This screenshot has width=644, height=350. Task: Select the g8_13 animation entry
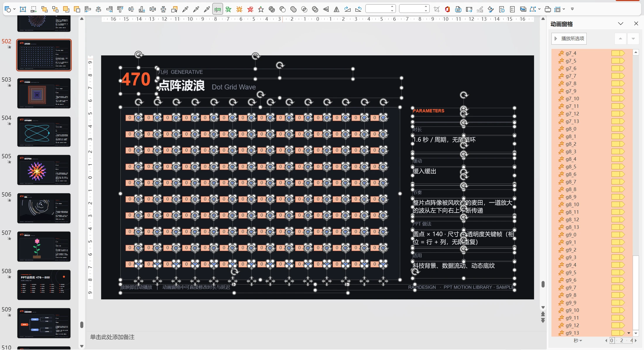[x=592, y=227]
